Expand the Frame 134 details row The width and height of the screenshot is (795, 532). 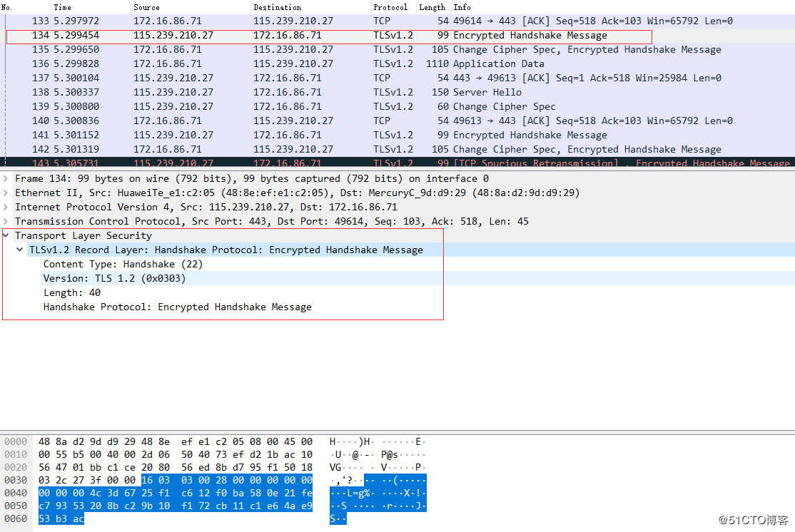(x=6, y=178)
